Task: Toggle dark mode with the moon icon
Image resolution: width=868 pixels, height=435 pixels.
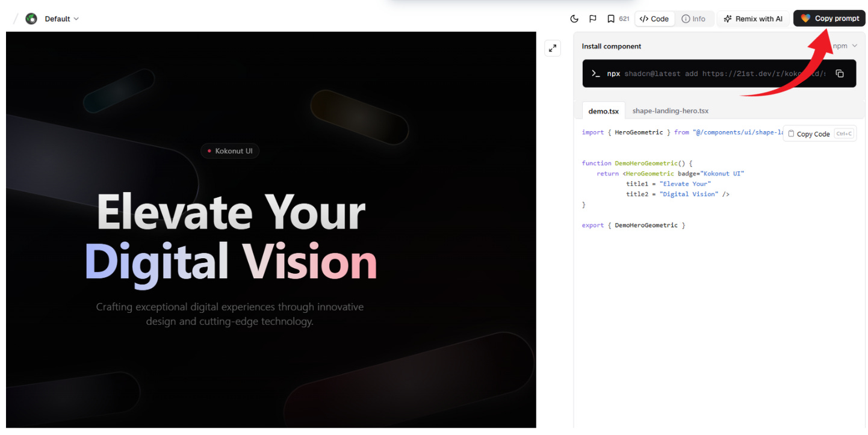Action: click(x=574, y=19)
